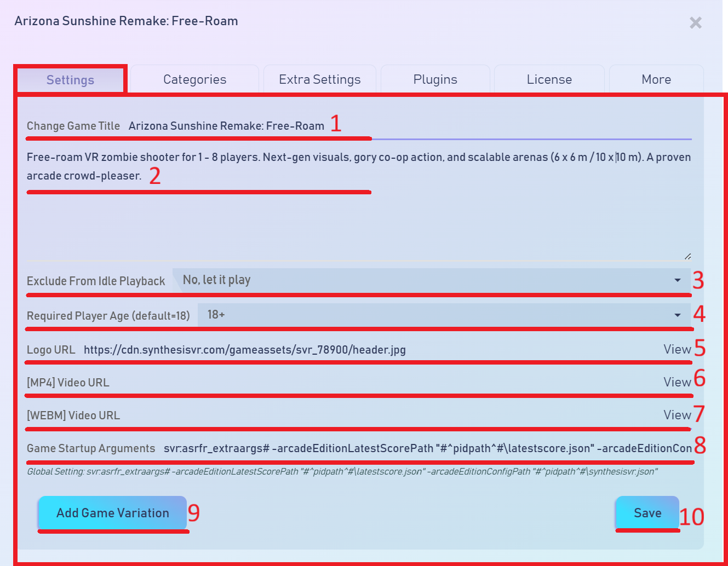Viewport: 728px width, 566px height.
Task: Click the Required Player Age label
Action: (x=108, y=316)
